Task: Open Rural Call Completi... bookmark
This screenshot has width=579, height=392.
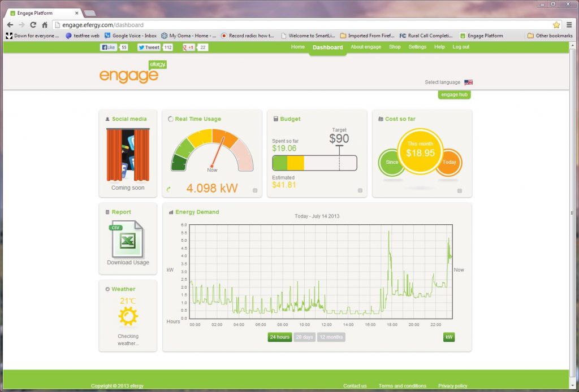Action: tap(426, 36)
